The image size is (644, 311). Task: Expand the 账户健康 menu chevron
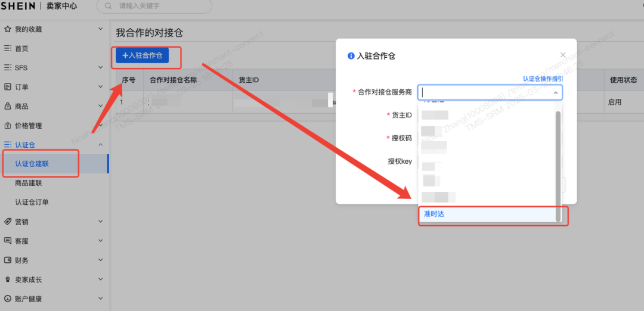101,299
